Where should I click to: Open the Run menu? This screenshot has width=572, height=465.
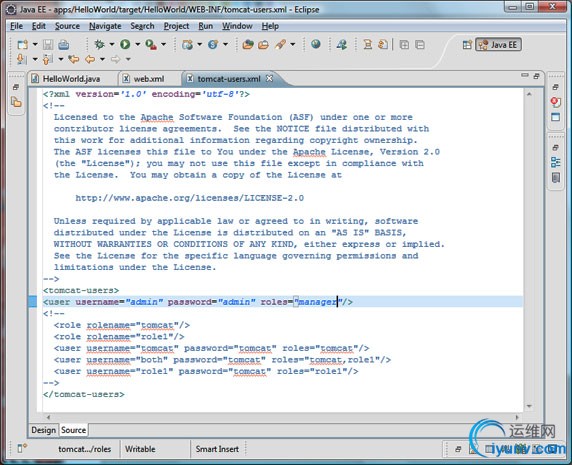(205, 26)
